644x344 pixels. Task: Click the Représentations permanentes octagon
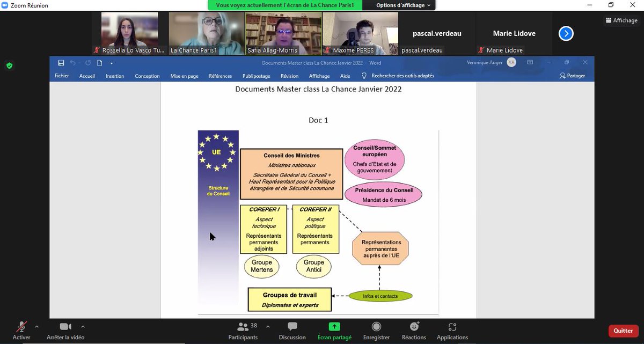380,249
